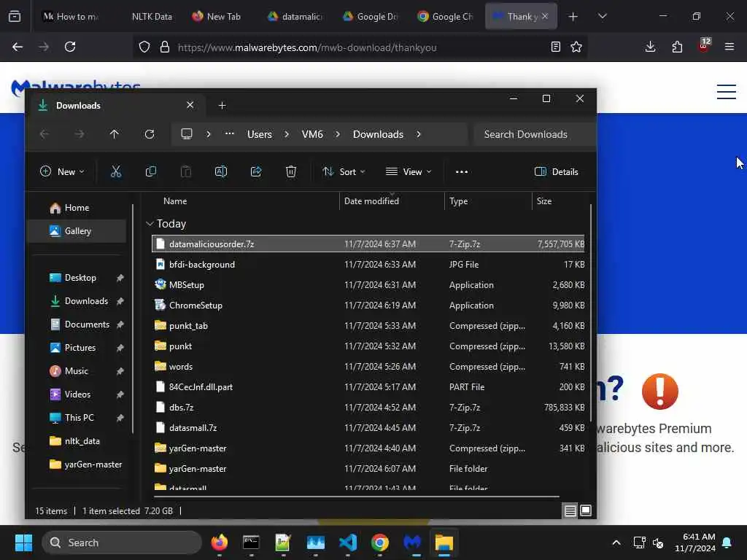The height and width of the screenshot is (560, 747).
Task: Open the View dropdown menu
Action: 409,172
